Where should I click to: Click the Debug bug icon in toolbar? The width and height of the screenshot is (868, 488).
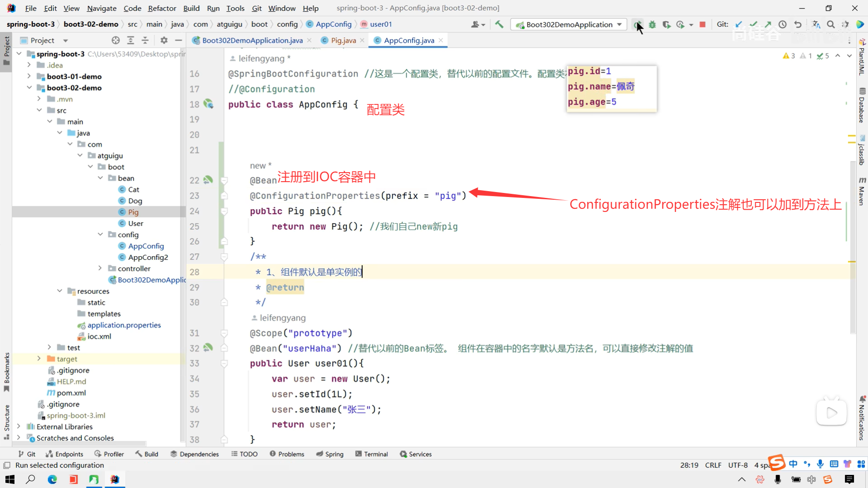(652, 24)
